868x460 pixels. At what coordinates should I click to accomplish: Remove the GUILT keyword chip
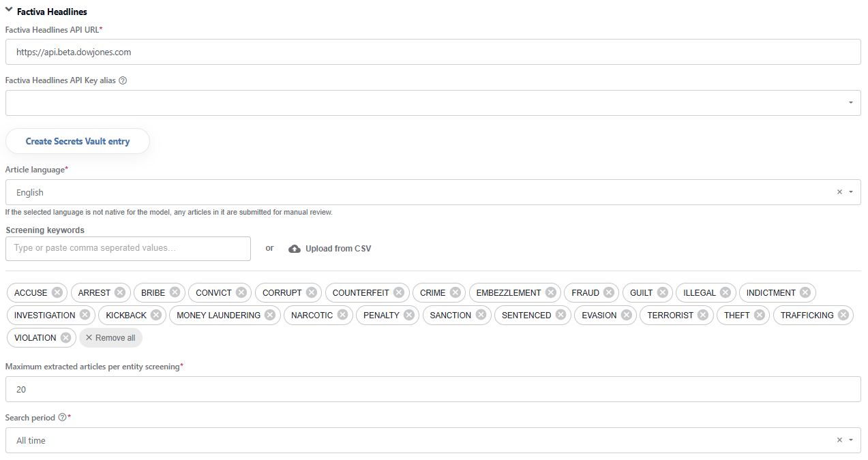(x=663, y=292)
